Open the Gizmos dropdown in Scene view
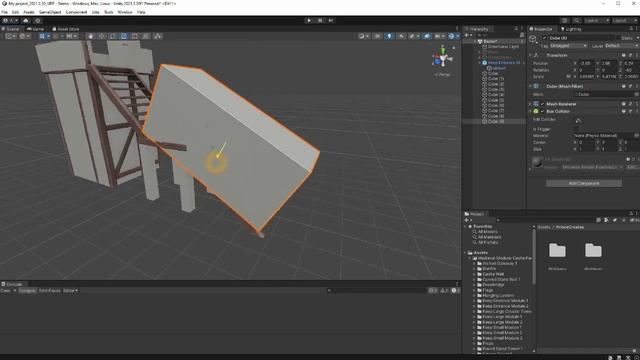The height and width of the screenshot is (360, 640). (453, 36)
